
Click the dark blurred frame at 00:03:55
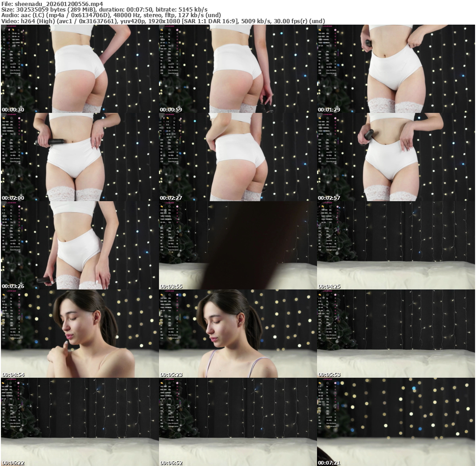tap(238, 245)
